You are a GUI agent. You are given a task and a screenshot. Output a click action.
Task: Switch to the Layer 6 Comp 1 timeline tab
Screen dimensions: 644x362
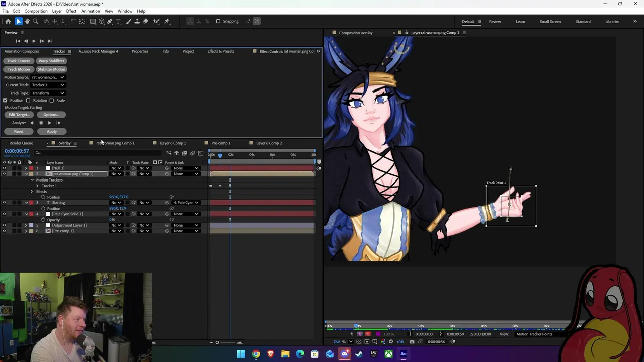(173, 143)
